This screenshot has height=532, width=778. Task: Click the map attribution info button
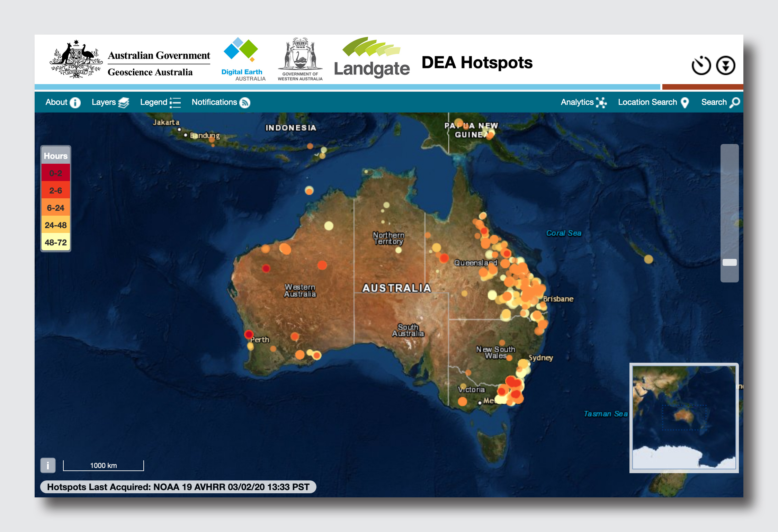pyautogui.click(x=48, y=466)
